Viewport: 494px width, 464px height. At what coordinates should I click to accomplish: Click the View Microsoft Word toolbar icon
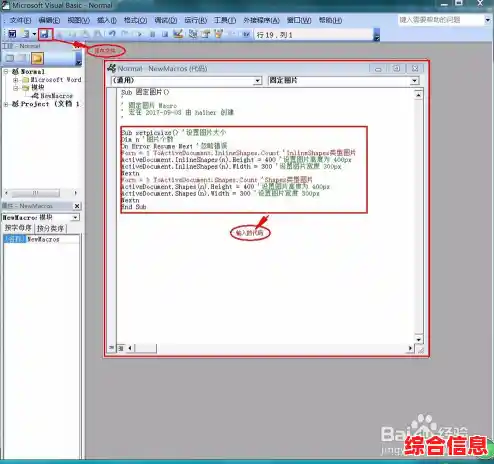tap(12, 34)
